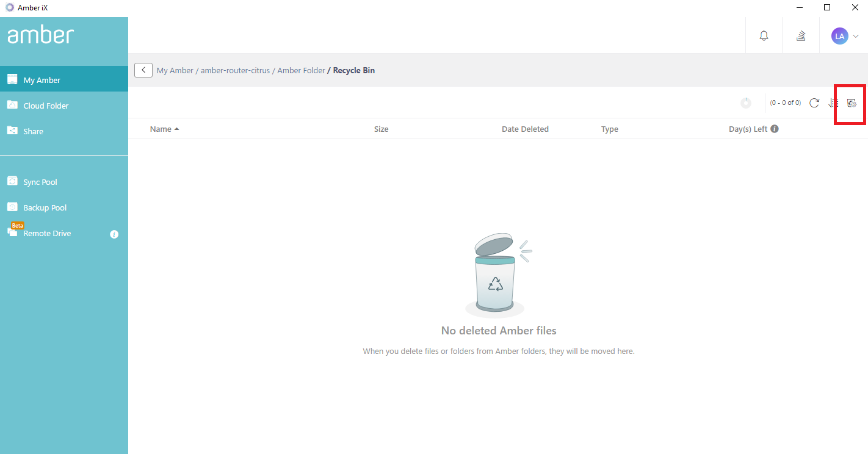Maximize the Amber iX window
The height and width of the screenshot is (454, 868).
pyautogui.click(x=827, y=7)
